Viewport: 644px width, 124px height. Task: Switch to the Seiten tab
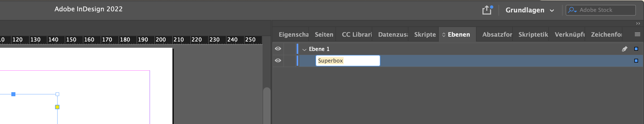(324, 35)
